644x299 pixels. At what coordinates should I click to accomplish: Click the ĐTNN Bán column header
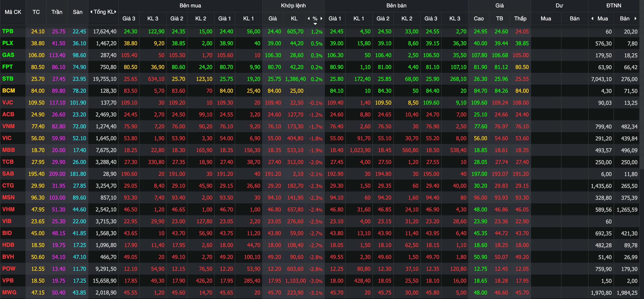pyautogui.click(x=625, y=18)
